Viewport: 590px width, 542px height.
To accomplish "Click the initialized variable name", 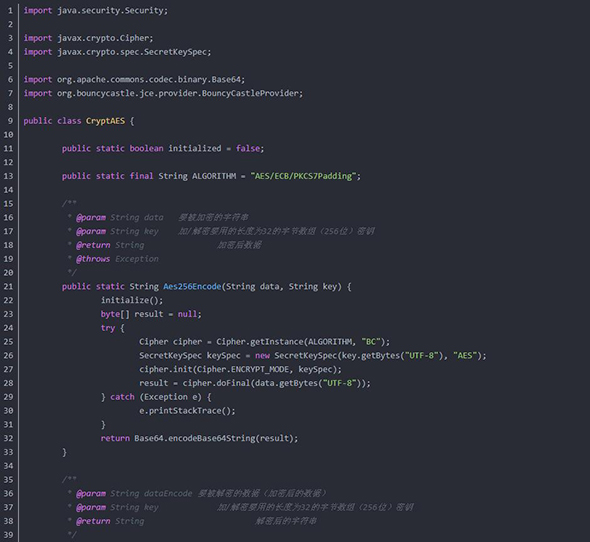I will point(195,148).
